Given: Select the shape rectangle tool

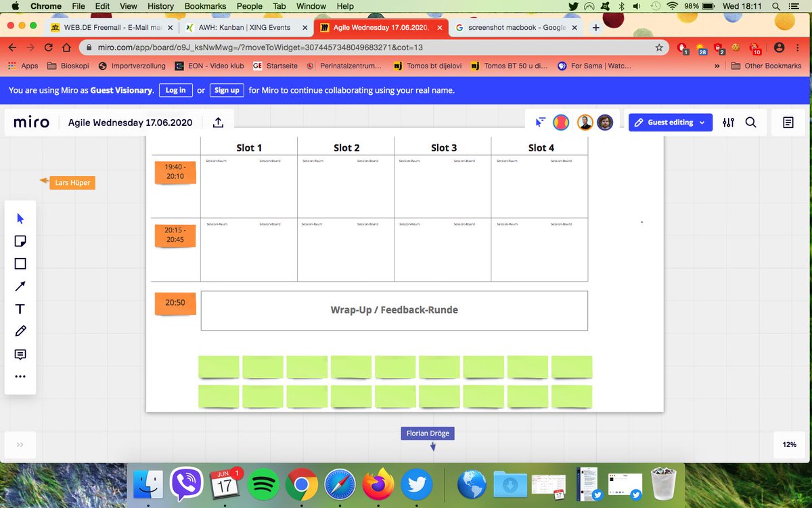Looking at the screenshot, I should (x=20, y=264).
